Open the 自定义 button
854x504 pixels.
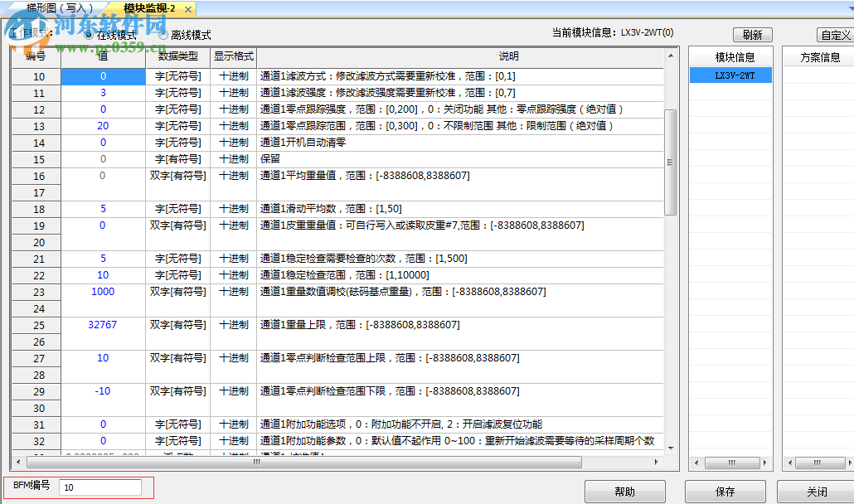[x=837, y=34]
